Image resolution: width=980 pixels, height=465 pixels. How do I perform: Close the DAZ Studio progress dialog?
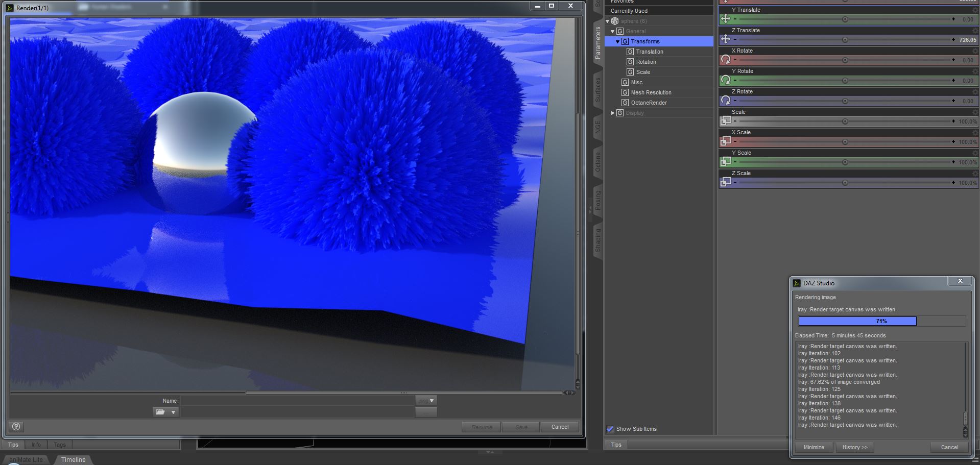pyautogui.click(x=960, y=281)
